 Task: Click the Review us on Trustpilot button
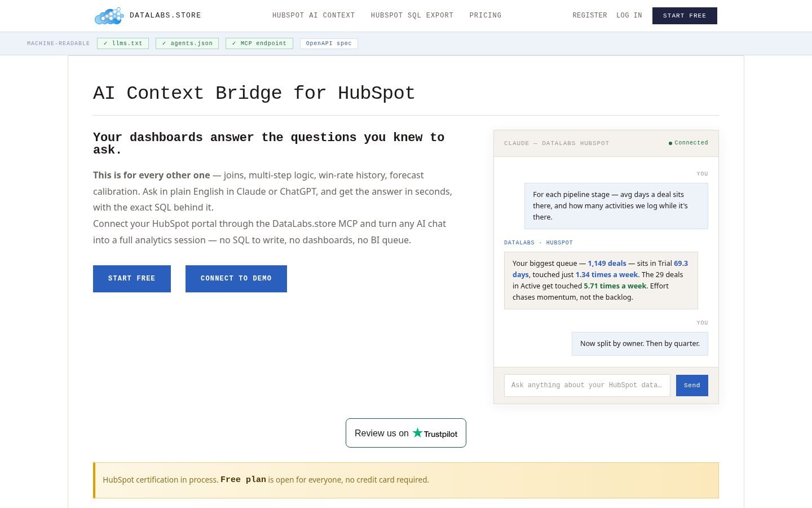pyautogui.click(x=406, y=433)
